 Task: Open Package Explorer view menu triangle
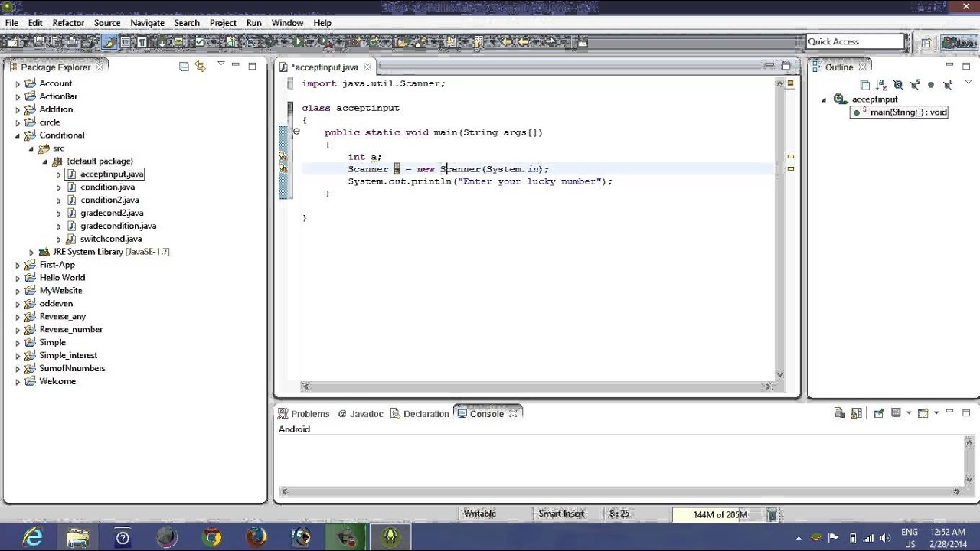point(220,64)
